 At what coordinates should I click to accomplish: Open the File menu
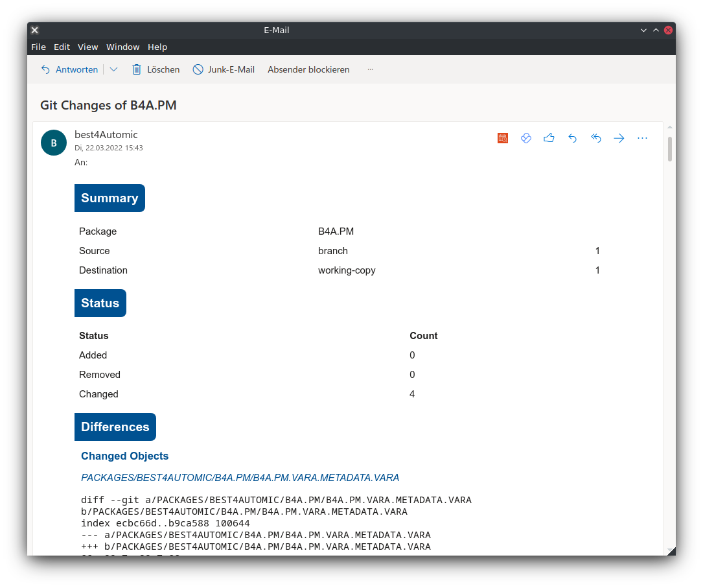[39, 47]
